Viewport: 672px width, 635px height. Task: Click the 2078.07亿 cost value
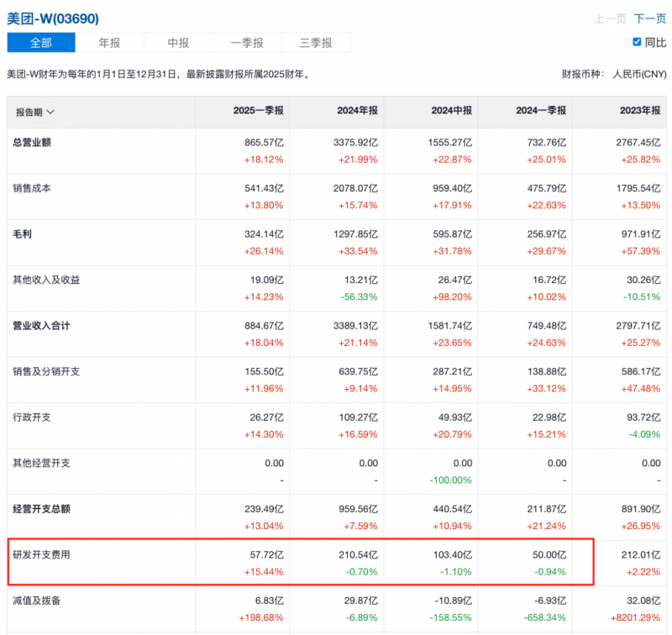[355, 188]
